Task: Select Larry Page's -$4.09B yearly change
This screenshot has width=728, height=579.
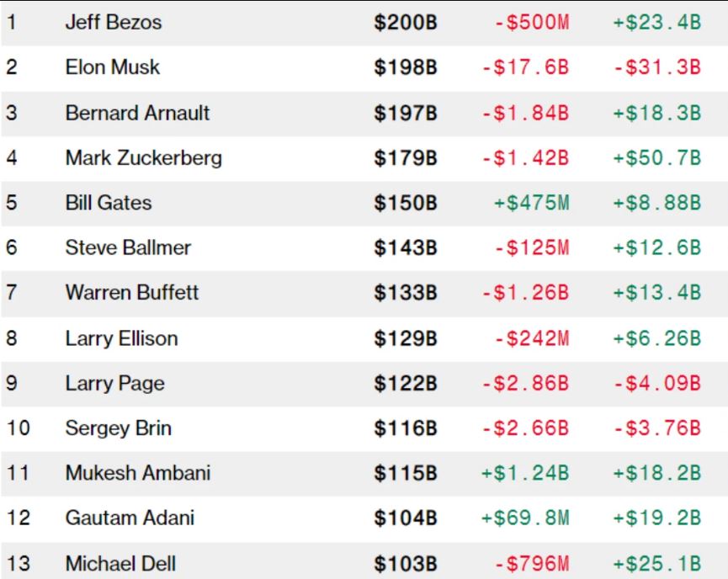Action: [x=656, y=384]
